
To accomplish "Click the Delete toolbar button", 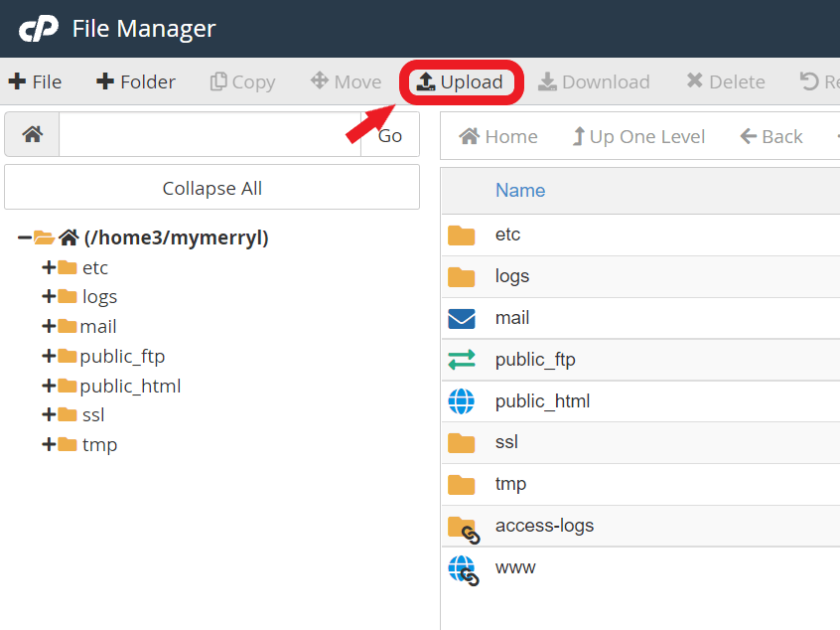I will pyautogui.click(x=726, y=82).
